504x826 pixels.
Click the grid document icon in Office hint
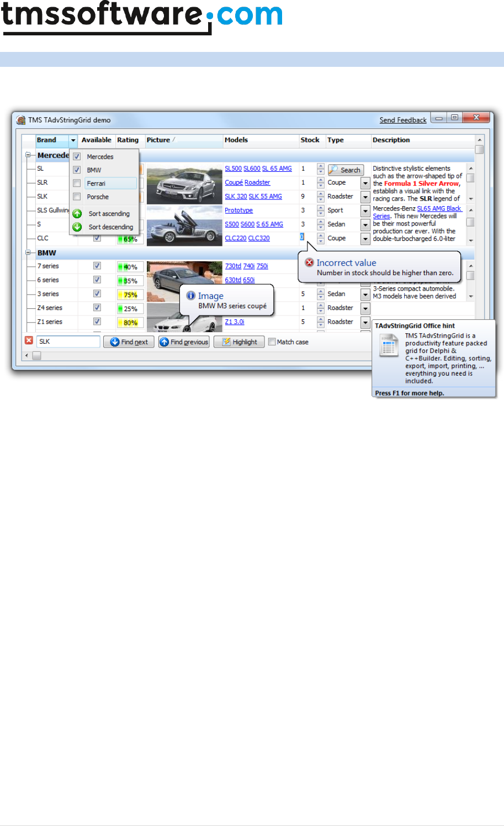389,346
